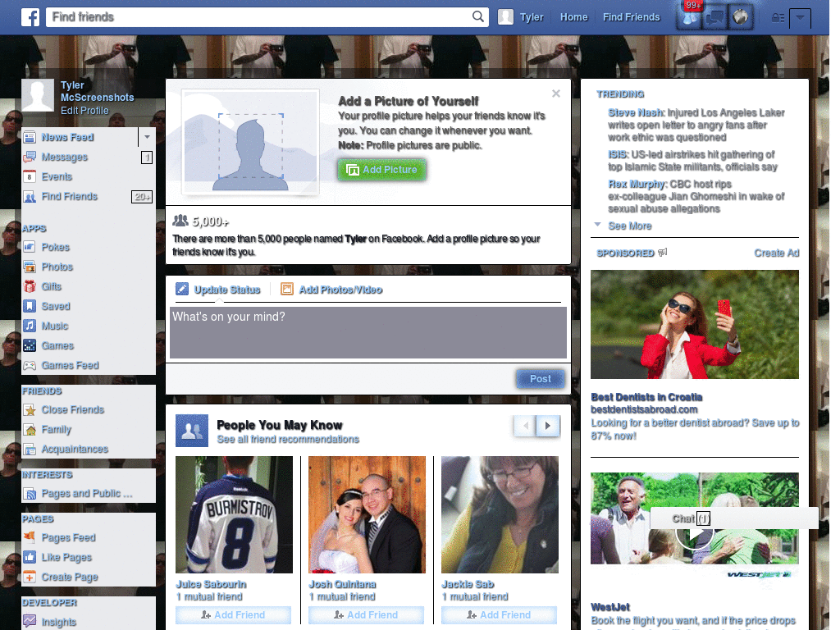
Task: Click Find Friends in top navigation
Action: coord(631,17)
